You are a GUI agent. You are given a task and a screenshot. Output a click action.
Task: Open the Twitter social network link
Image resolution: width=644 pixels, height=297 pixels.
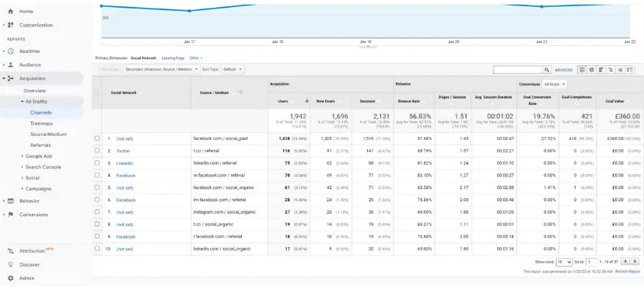point(123,151)
